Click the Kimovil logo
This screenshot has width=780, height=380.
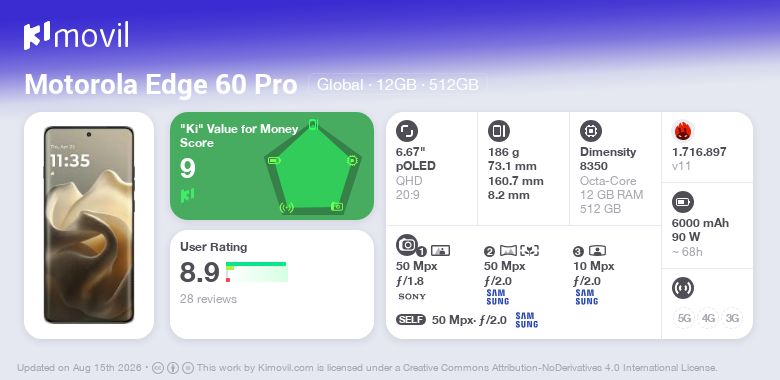[x=76, y=35]
